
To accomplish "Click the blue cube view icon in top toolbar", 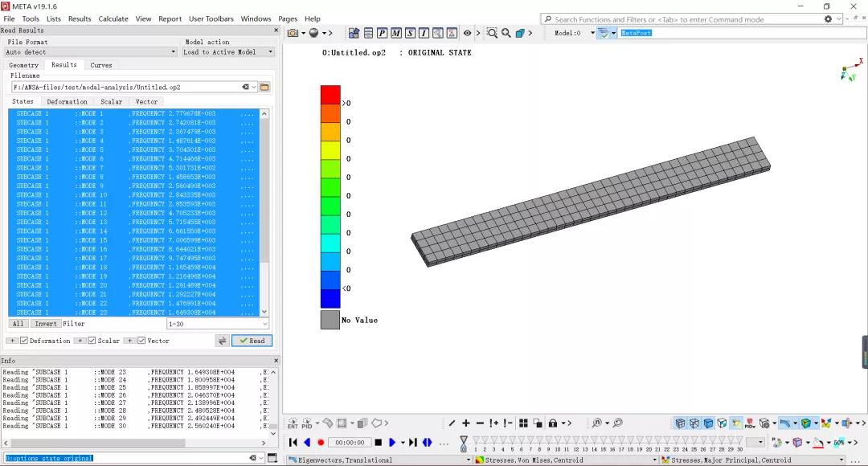I will [x=520, y=33].
